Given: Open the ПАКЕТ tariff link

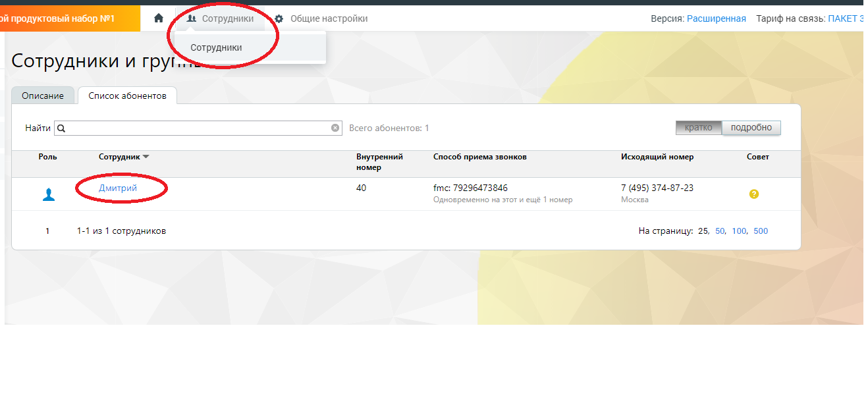Looking at the screenshot, I should tap(845, 18).
